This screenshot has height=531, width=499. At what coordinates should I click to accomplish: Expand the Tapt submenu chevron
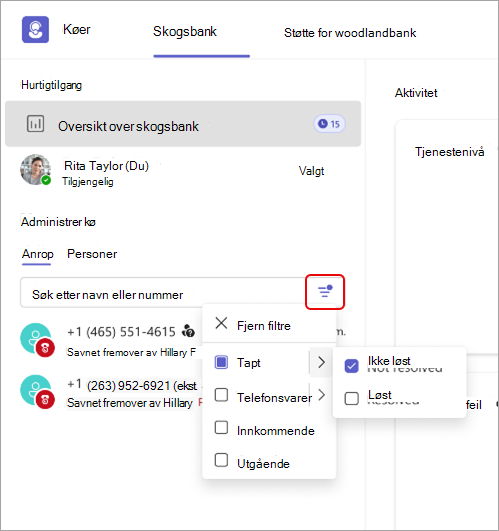321,362
